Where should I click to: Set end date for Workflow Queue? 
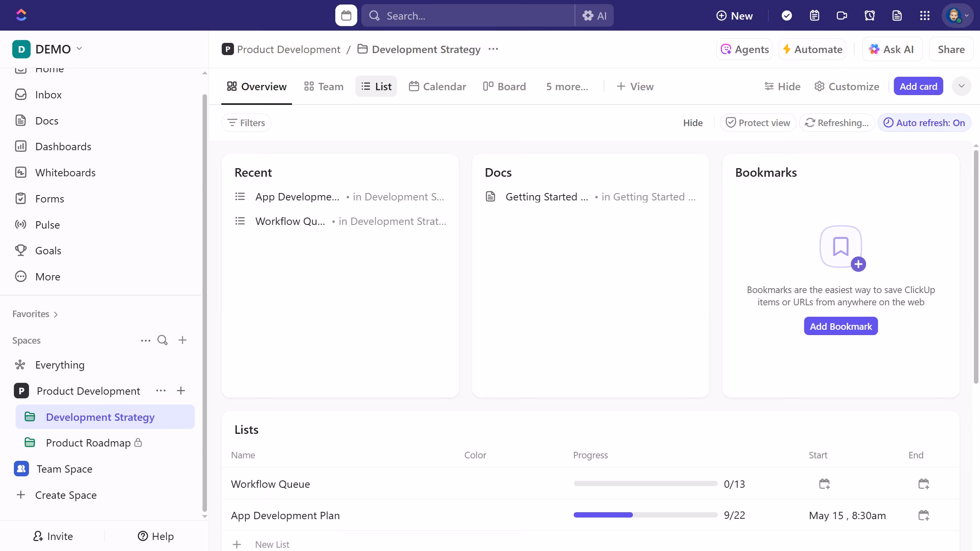point(924,484)
